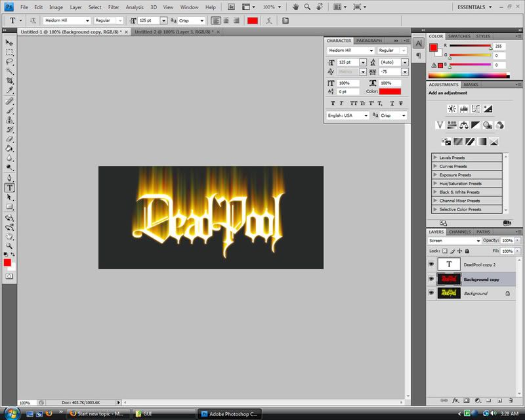Add Levels adjustment icon
525x420 pixels.
(x=464, y=108)
